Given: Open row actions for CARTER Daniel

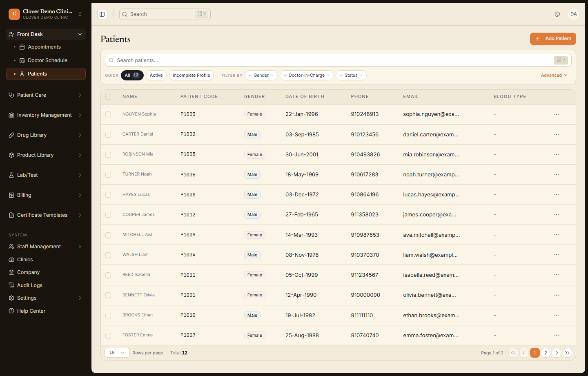Looking at the screenshot, I should [557, 134].
